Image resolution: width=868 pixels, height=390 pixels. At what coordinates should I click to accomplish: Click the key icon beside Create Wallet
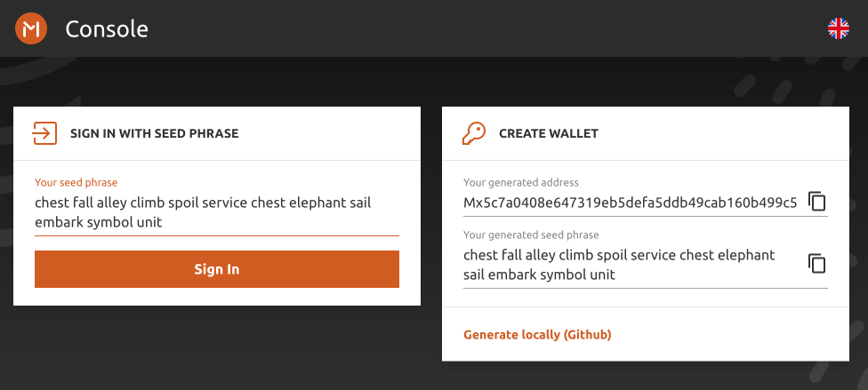473,133
